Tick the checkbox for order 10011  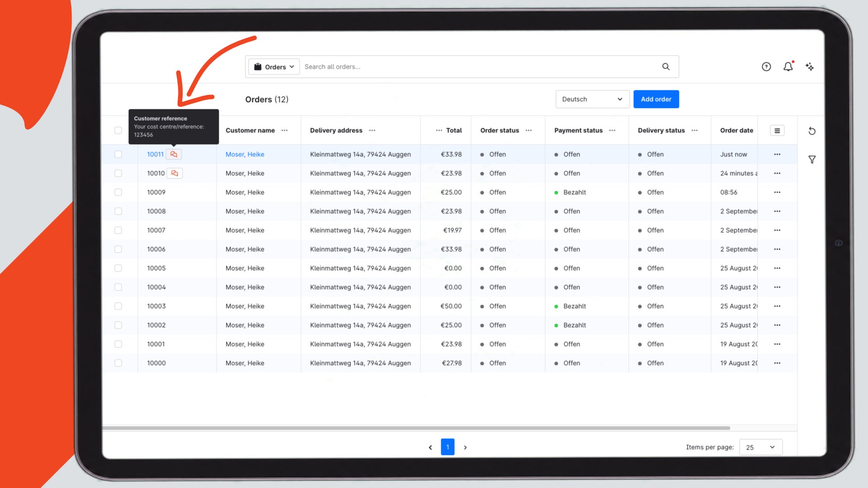pos(118,155)
